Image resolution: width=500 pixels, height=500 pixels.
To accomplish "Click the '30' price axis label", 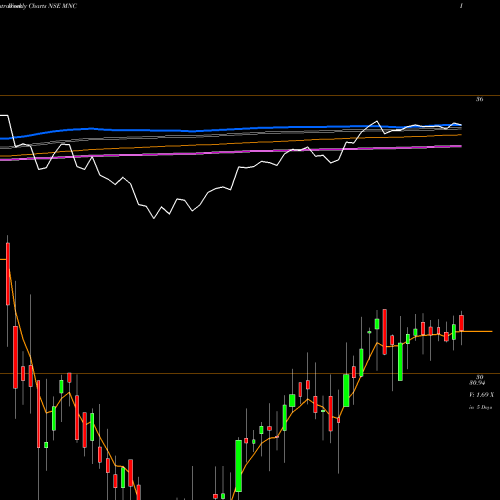I will 479,377.
